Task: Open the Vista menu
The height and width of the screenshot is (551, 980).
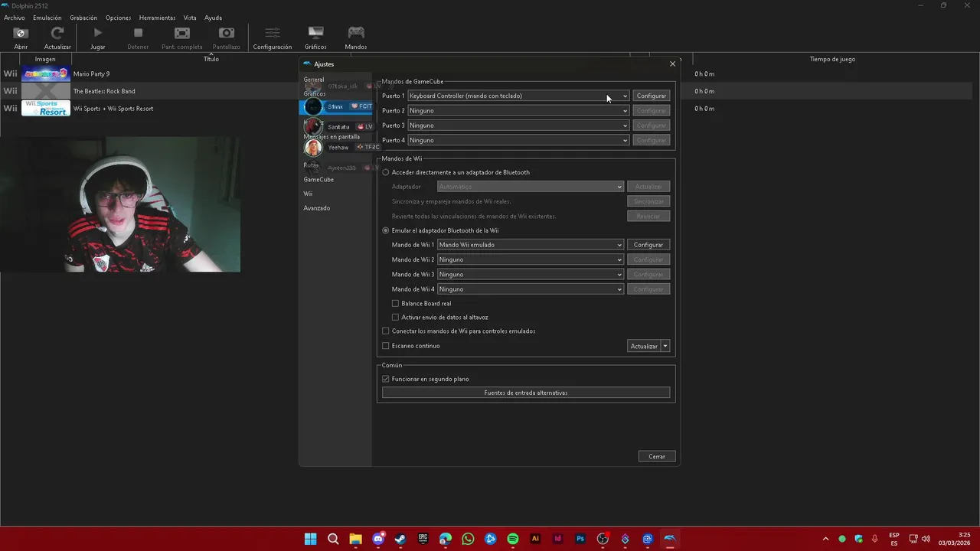Action: pyautogui.click(x=190, y=18)
